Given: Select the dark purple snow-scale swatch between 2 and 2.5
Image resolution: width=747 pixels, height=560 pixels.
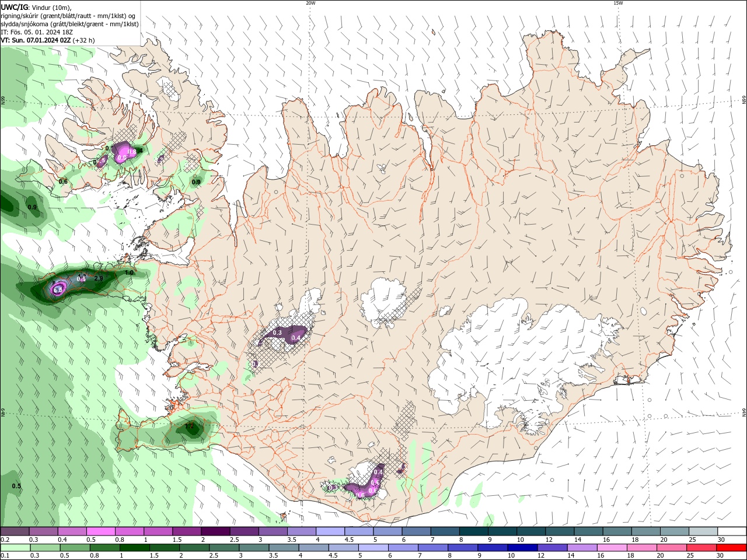Looking at the screenshot, I should tap(215, 531).
